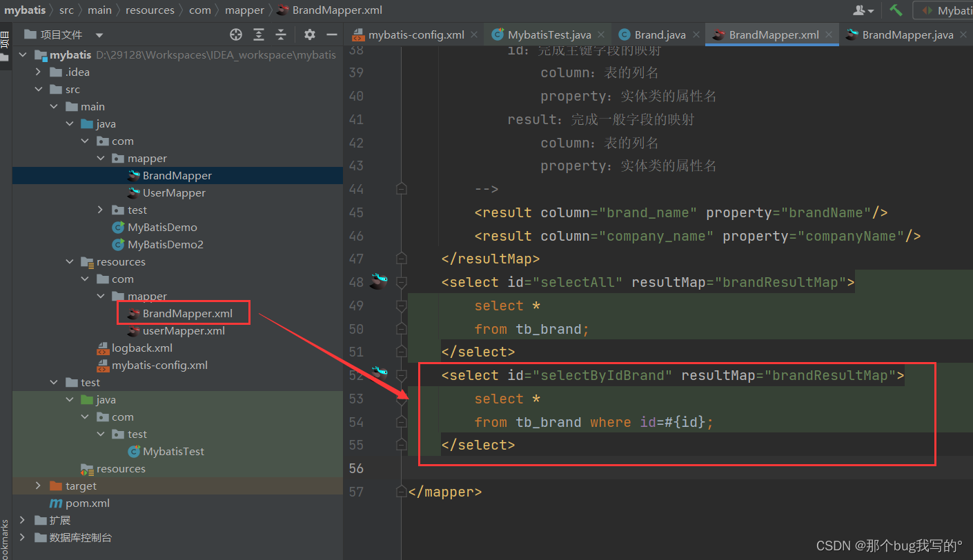Switch to Brand.java tab
The width and height of the screenshot is (973, 560).
coord(660,34)
